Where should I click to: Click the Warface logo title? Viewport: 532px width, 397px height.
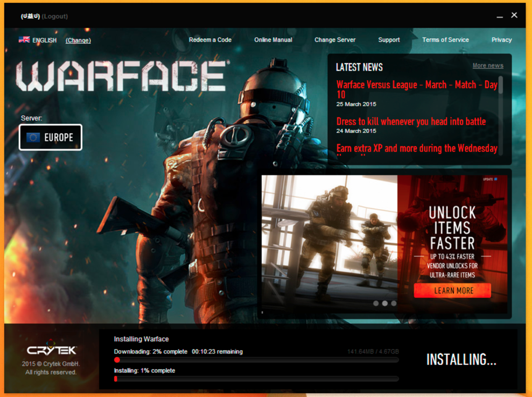122,76
